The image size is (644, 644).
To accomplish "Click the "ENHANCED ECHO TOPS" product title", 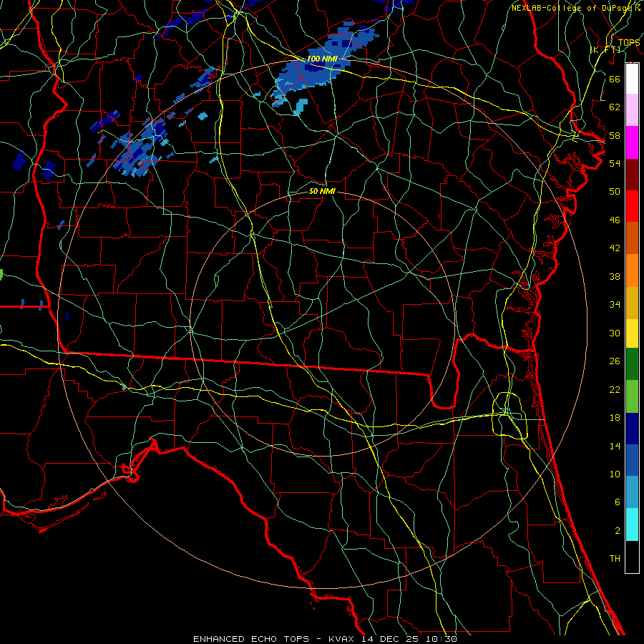I will [251, 639].
